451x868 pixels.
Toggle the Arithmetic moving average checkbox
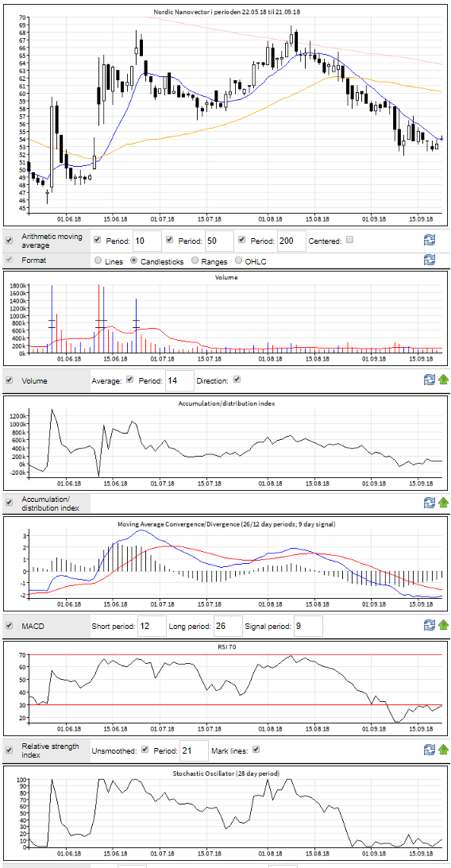coord(9,241)
